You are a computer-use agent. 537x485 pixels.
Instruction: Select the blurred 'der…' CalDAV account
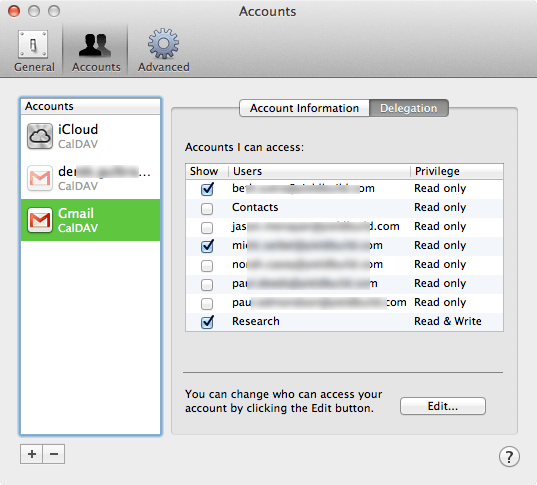coord(90,178)
